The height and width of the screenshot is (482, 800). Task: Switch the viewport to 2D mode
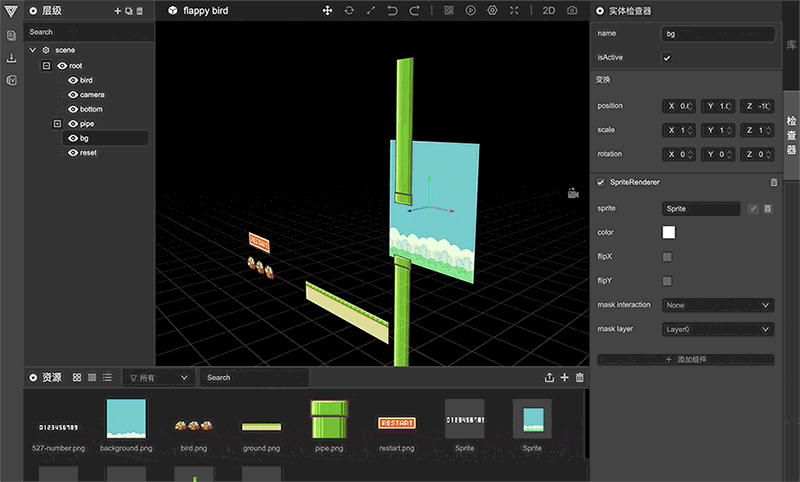coord(549,11)
